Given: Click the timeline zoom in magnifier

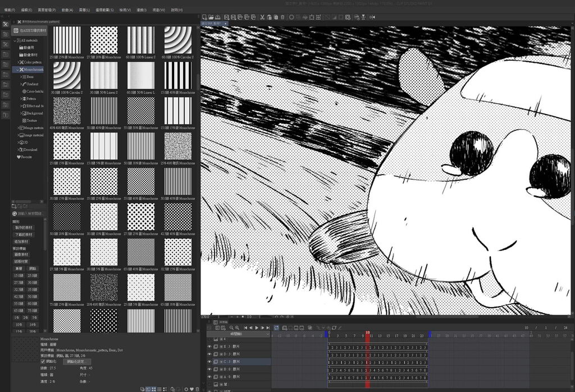Looking at the screenshot, I should pyautogui.click(x=237, y=327).
